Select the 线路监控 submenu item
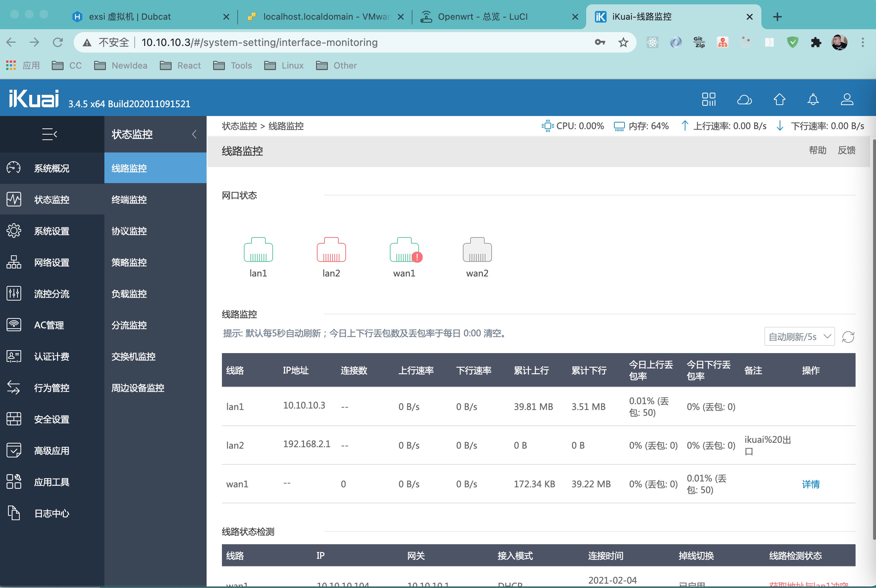 (x=155, y=169)
